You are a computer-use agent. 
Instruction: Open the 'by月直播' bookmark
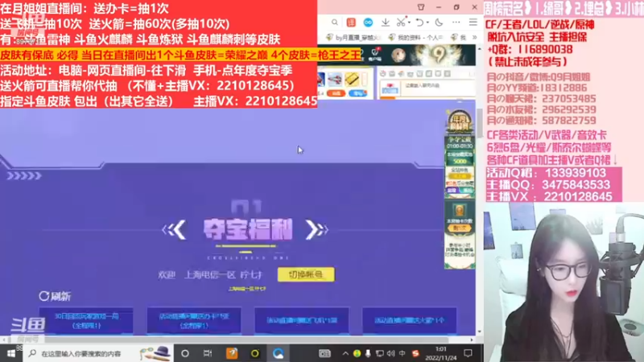click(x=353, y=37)
